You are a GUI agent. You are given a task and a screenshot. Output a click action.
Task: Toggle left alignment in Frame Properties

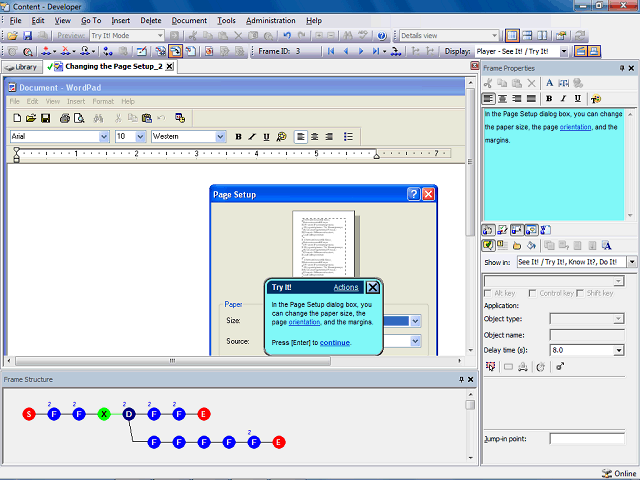click(488, 99)
